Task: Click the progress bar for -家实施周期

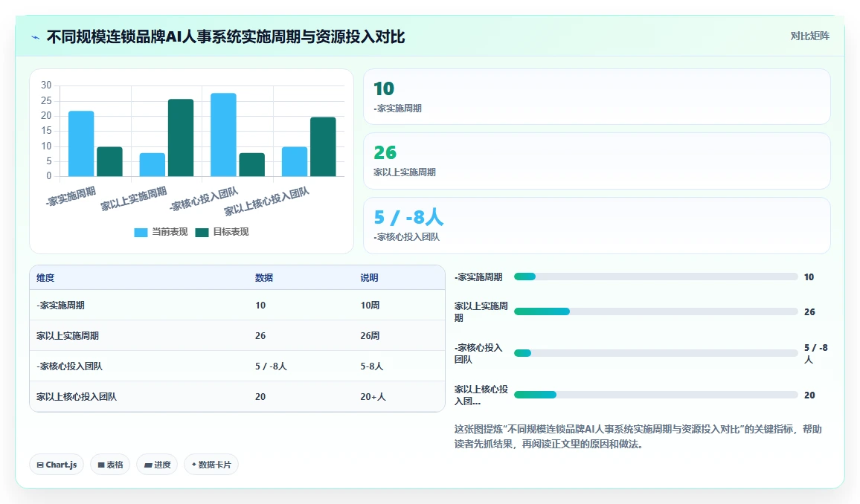Action: pyautogui.click(x=655, y=277)
